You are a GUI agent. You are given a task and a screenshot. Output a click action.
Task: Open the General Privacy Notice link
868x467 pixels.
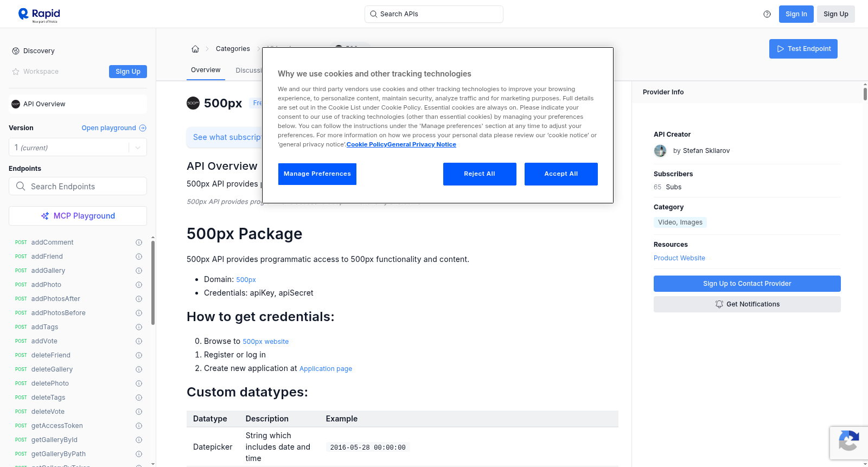click(422, 144)
